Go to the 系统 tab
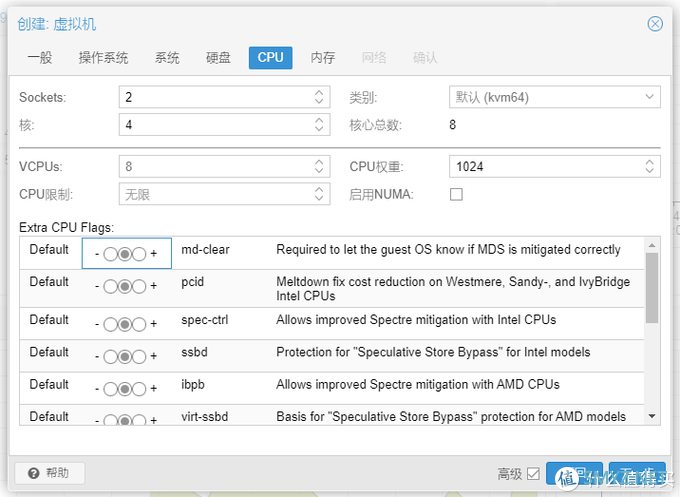The width and height of the screenshot is (680, 497). [167, 57]
